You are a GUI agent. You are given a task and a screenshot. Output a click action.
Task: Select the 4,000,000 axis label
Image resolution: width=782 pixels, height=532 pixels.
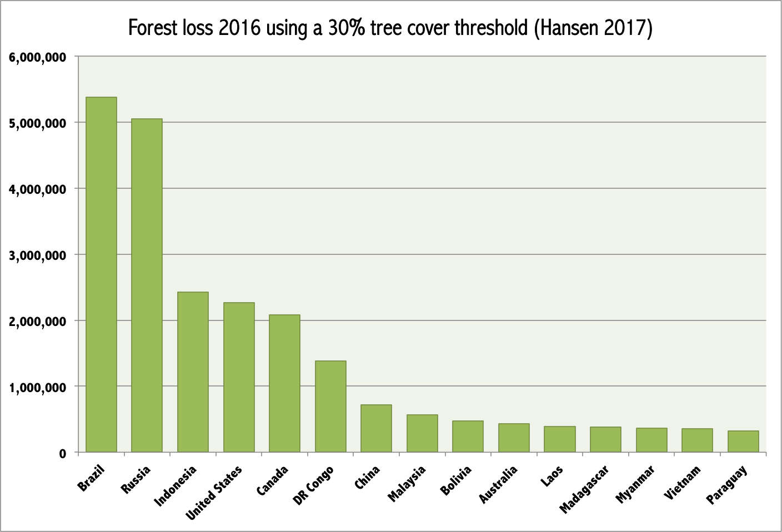[37, 189]
